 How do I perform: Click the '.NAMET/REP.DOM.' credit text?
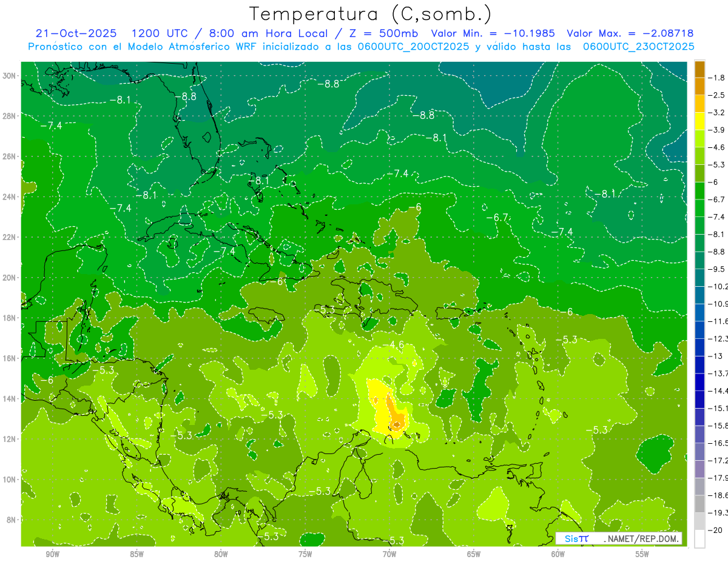pyautogui.click(x=642, y=538)
